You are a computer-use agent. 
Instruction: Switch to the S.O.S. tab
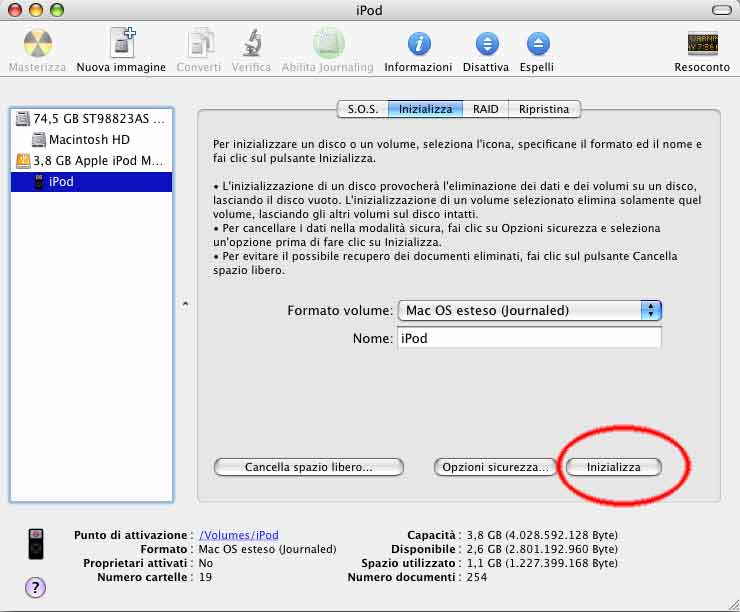pos(363,109)
